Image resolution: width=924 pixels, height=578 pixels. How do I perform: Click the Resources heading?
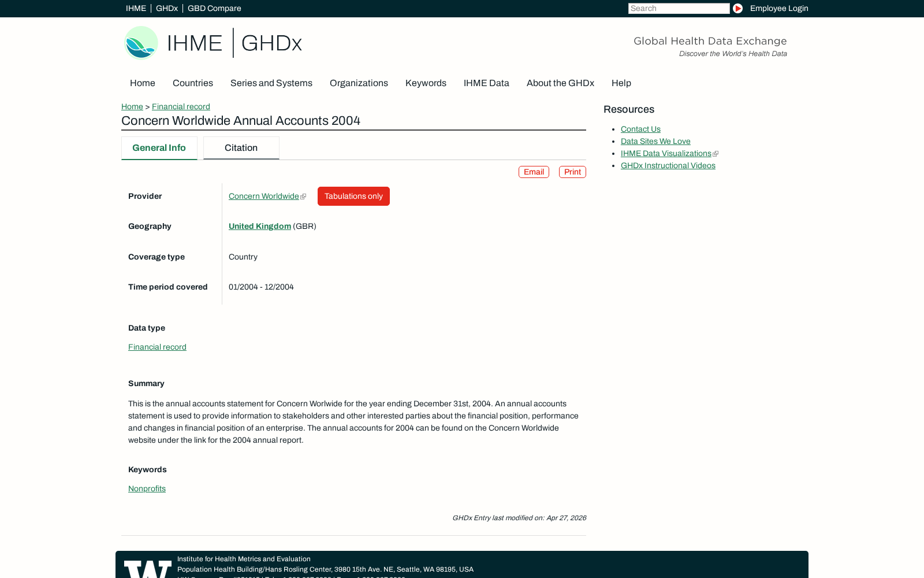point(629,109)
